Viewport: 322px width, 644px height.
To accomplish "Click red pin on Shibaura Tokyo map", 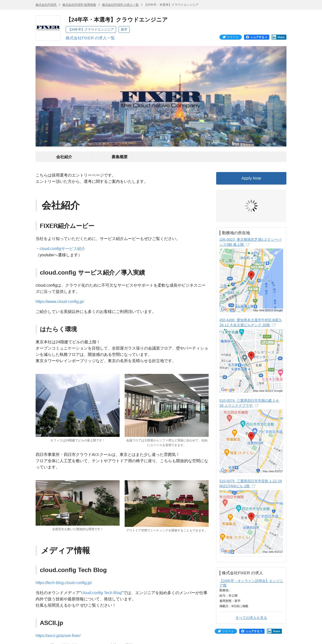I will (251, 276).
